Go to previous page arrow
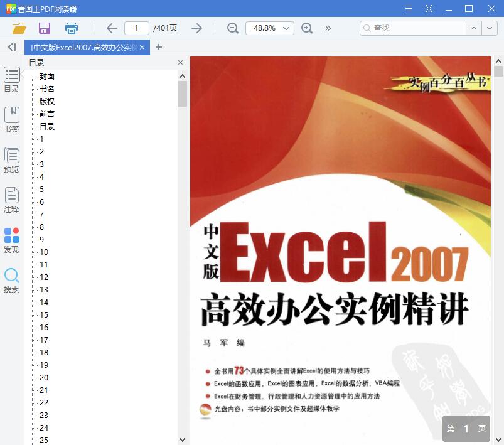The image size is (504, 445). pos(112,28)
